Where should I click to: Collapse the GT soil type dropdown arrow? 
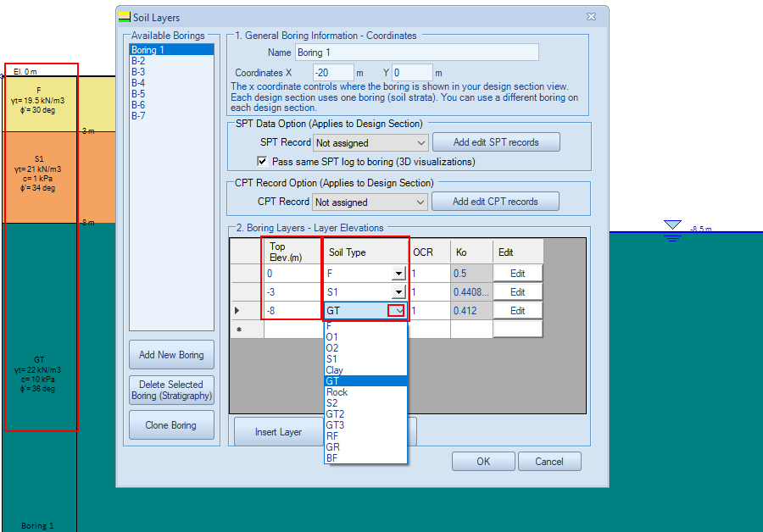click(x=397, y=311)
